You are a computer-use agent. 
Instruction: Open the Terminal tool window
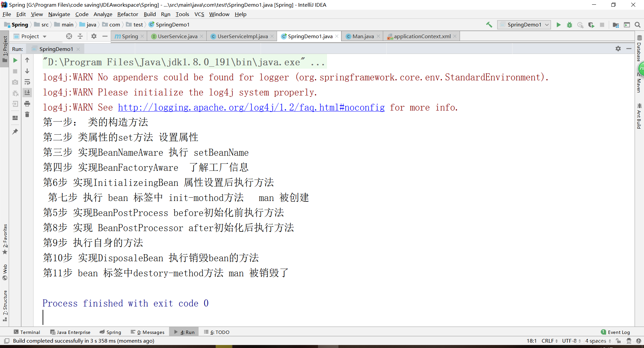pos(27,332)
